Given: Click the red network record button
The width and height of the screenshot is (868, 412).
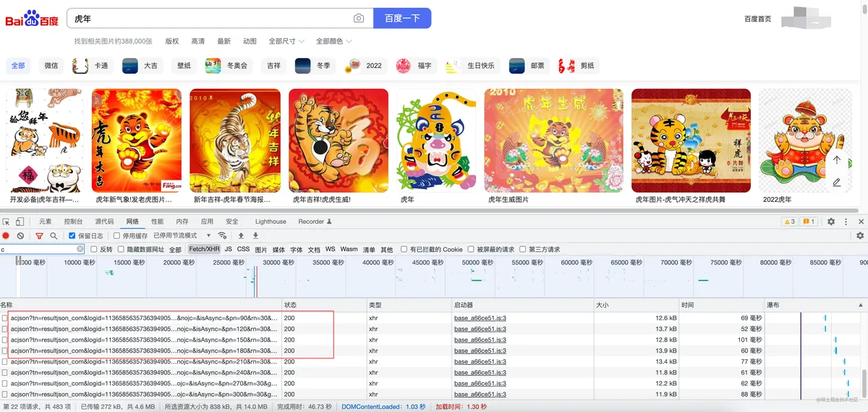Looking at the screenshot, I should 6,236.
